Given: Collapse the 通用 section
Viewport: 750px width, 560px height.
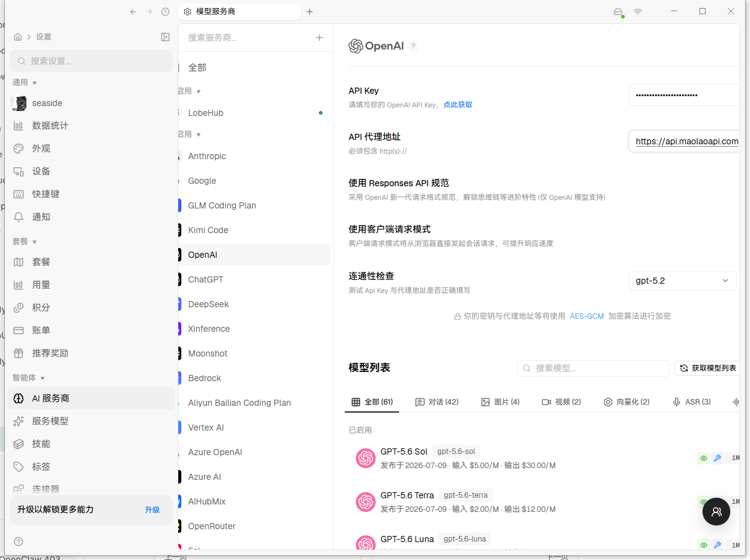Looking at the screenshot, I should click(25, 83).
